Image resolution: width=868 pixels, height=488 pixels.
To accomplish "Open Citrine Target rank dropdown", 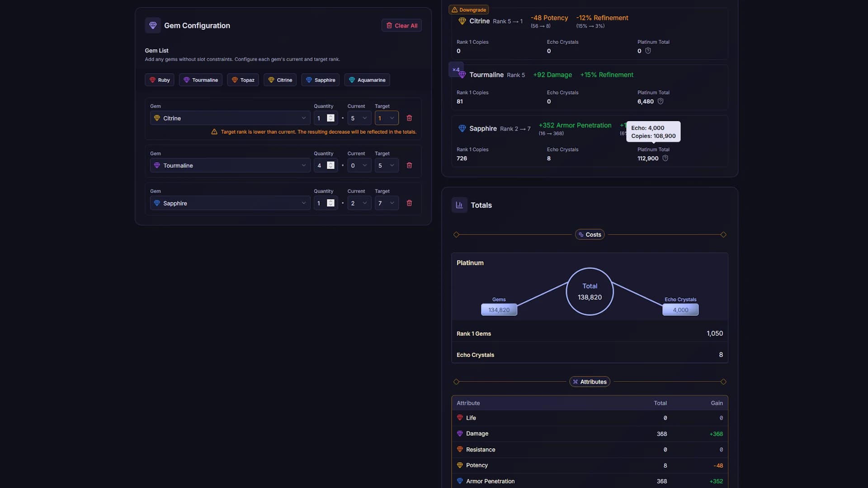I will 387,118.
